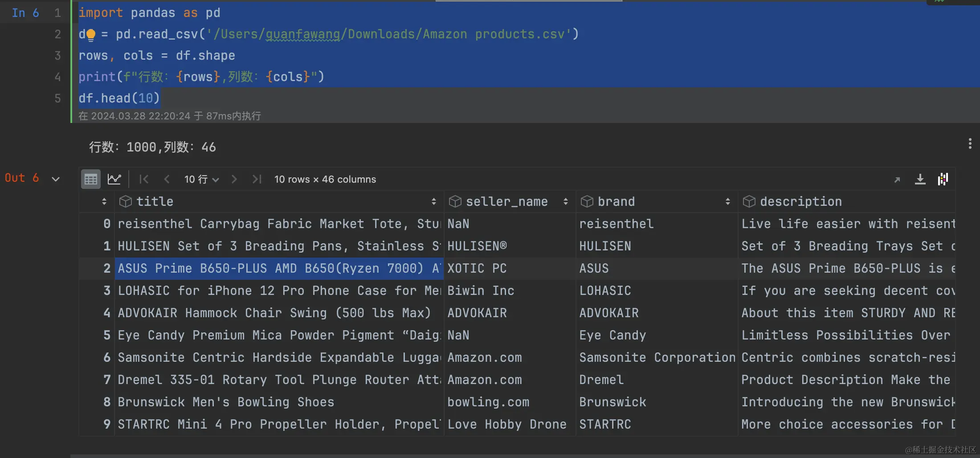The width and height of the screenshot is (980, 458).
Task: Place cursor on code line 'df.head(10)'
Action: pos(119,98)
